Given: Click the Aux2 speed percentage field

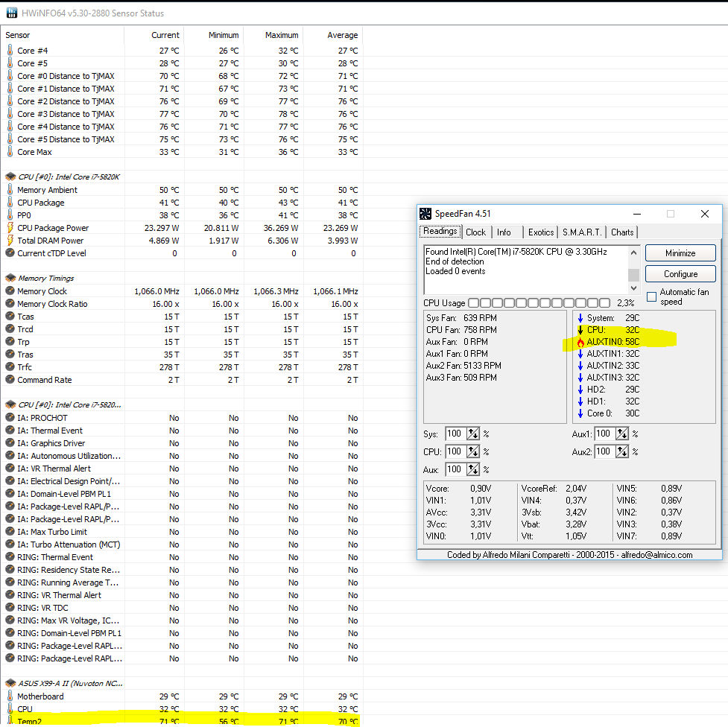Looking at the screenshot, I should [x=605, y=451].
